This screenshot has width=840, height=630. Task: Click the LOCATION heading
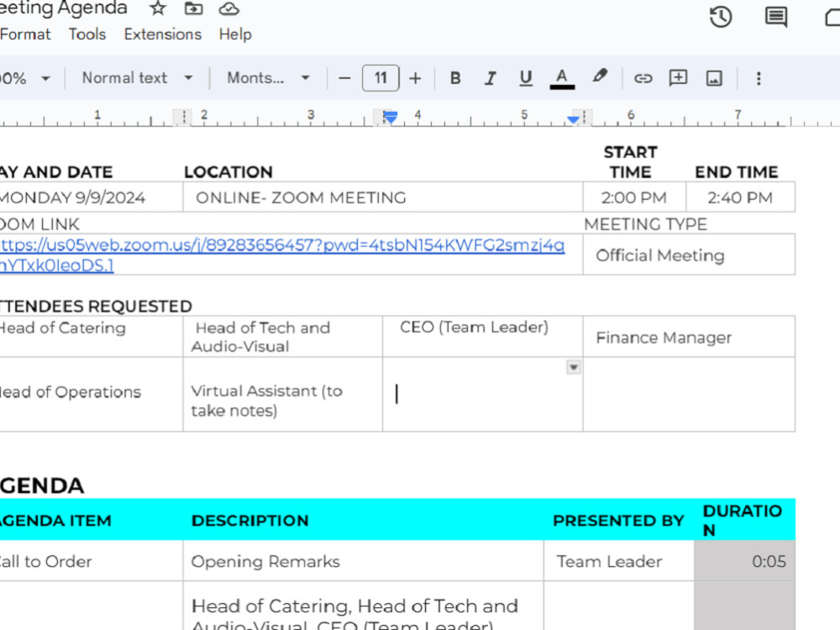pyautogui.click(x=228, y=172)
